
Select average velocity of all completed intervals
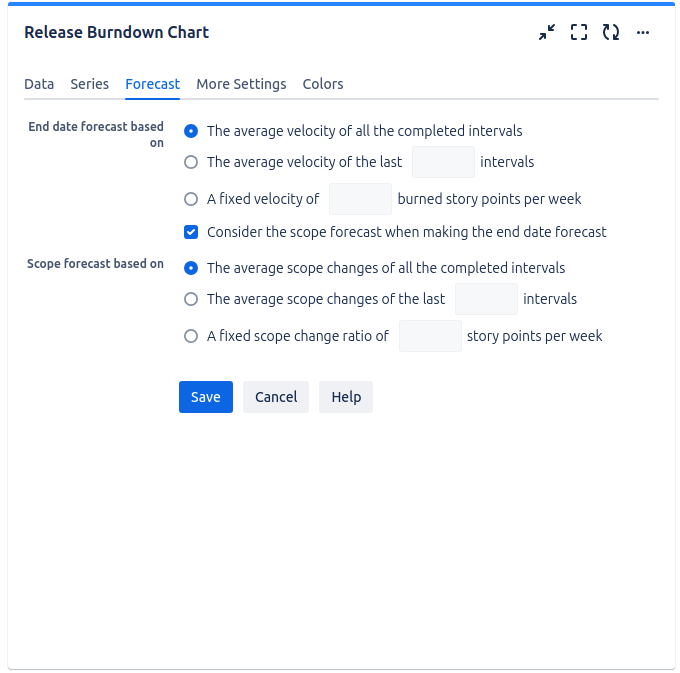click(191, 131)
